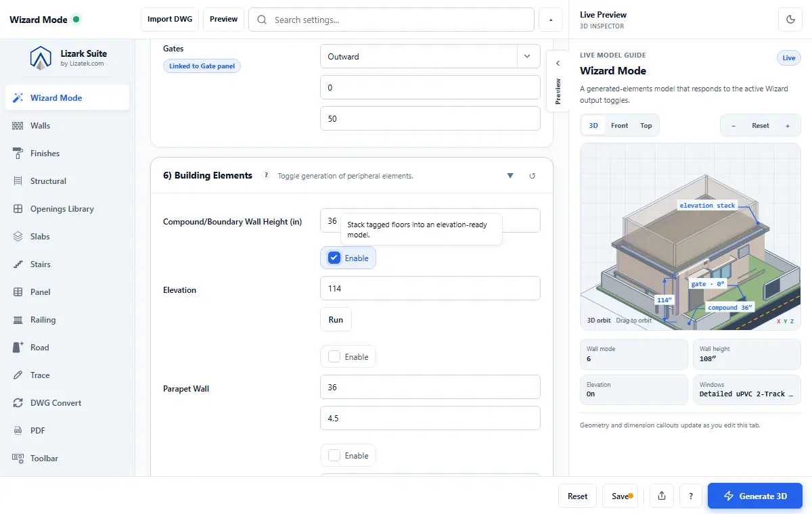Click the Save button

(x=620, y=496)
